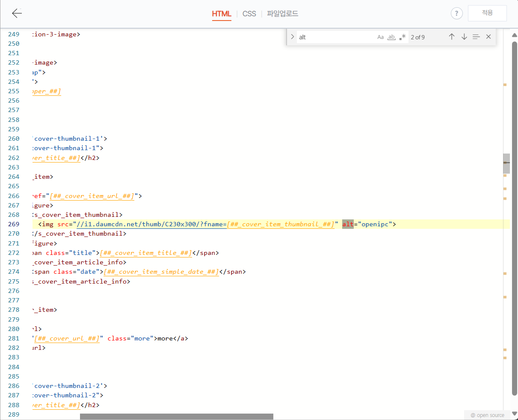This screenshot has height=420, width=518.
Task: Click the [##_cover_item_url_##] placeholder
Action: tap(92, 196)
